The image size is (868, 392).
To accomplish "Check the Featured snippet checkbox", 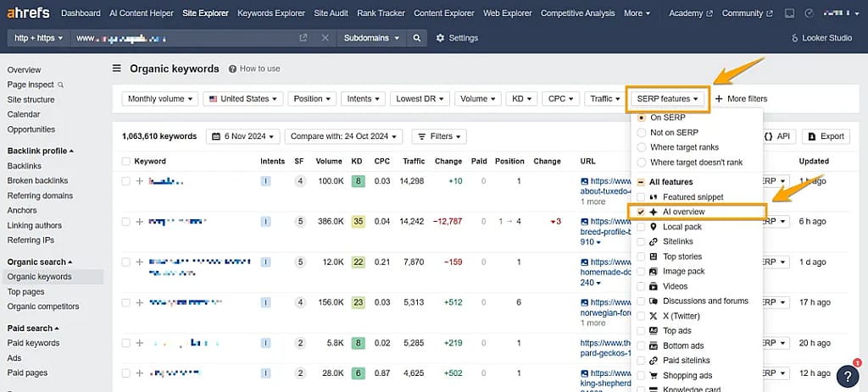I will [641, 196].
